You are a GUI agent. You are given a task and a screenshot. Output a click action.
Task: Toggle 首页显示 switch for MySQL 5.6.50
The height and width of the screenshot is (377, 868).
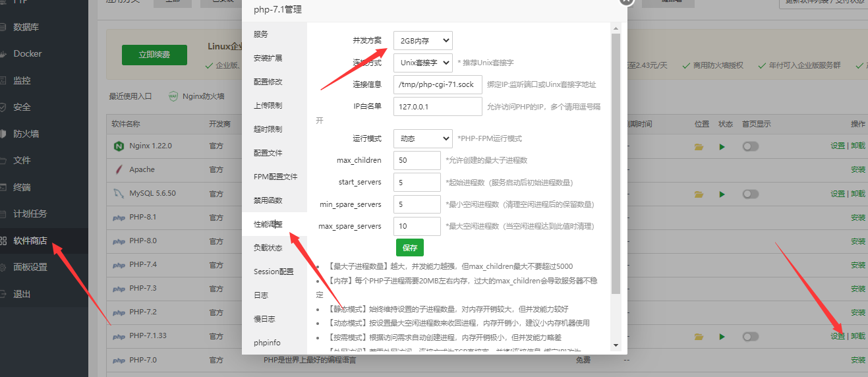[751, 194]
